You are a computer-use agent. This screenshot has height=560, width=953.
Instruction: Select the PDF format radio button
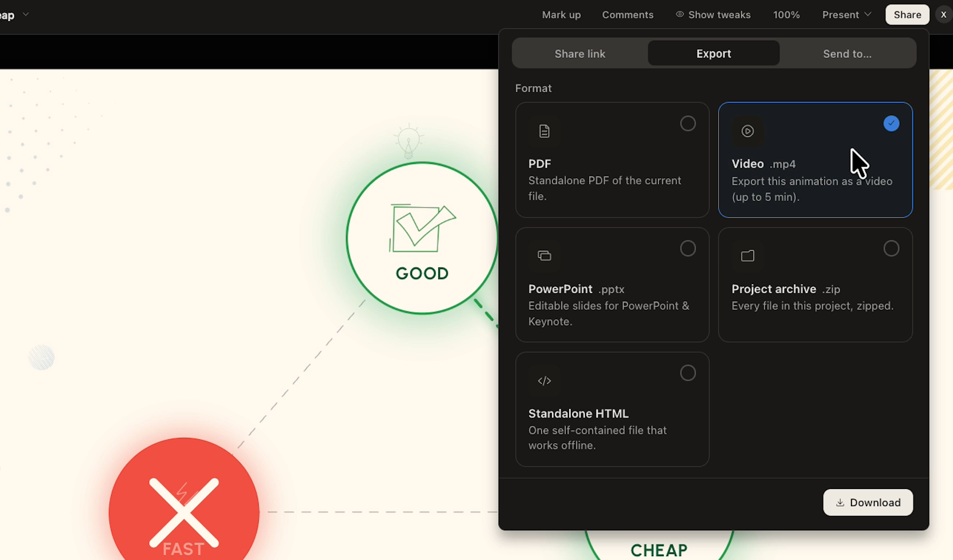point(688,124)
